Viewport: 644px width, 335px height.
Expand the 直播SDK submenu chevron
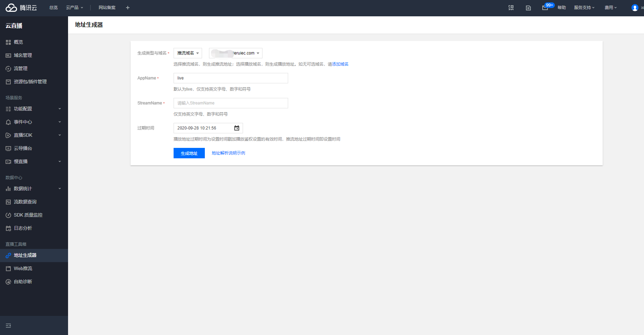(x=60, y=135)
